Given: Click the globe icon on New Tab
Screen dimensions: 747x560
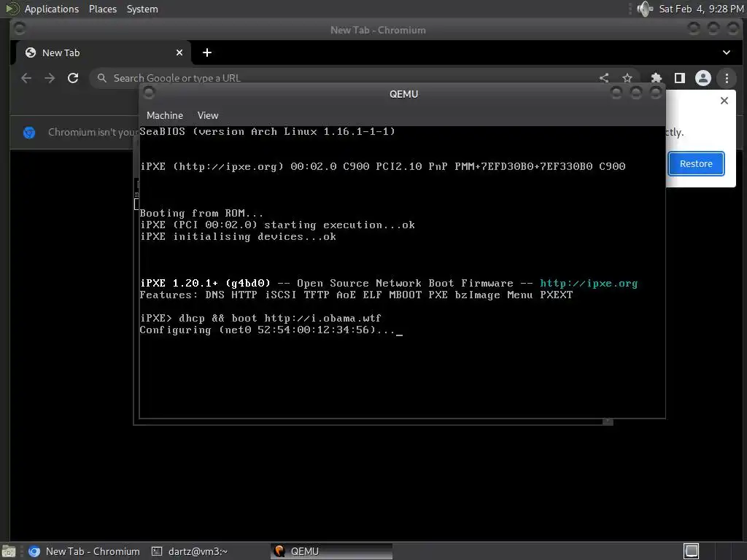Looking at the screenshot, I should pyautogui.click(x=31, y=52).
